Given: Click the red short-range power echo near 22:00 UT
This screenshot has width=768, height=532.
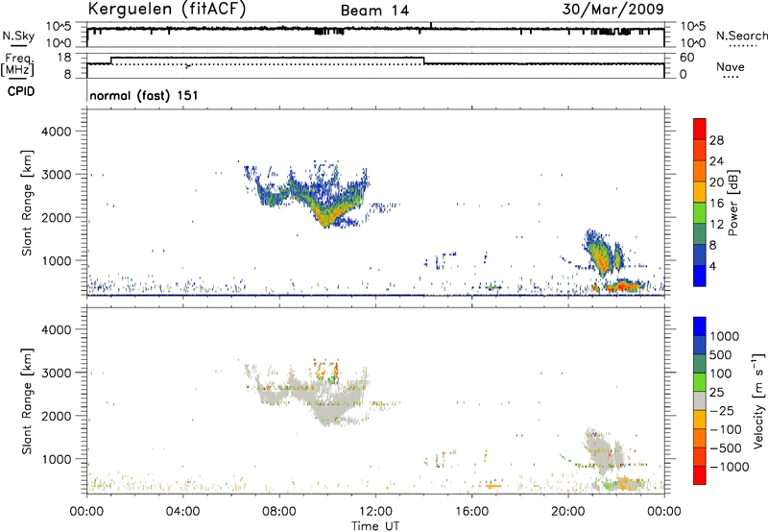Looking at the screenshot, I should [x=621, y=285].
